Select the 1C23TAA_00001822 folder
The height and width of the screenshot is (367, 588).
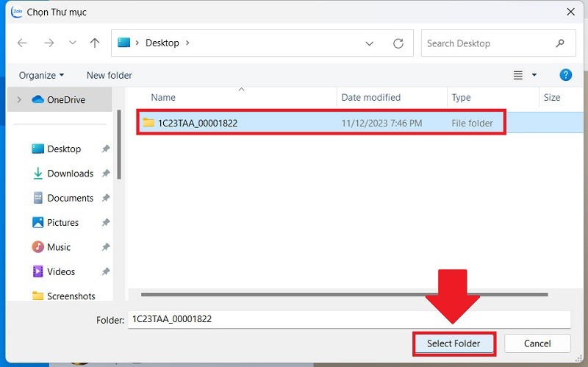tap(197, 124)
